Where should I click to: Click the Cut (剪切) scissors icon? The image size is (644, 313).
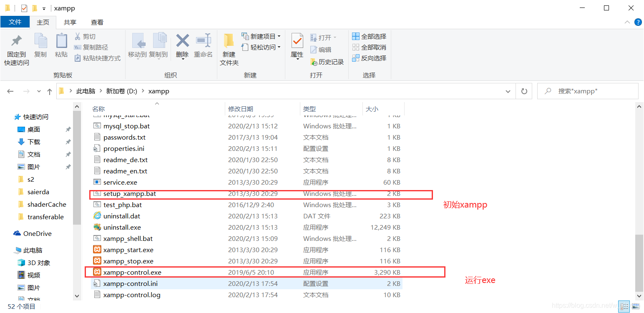[78, 36]
